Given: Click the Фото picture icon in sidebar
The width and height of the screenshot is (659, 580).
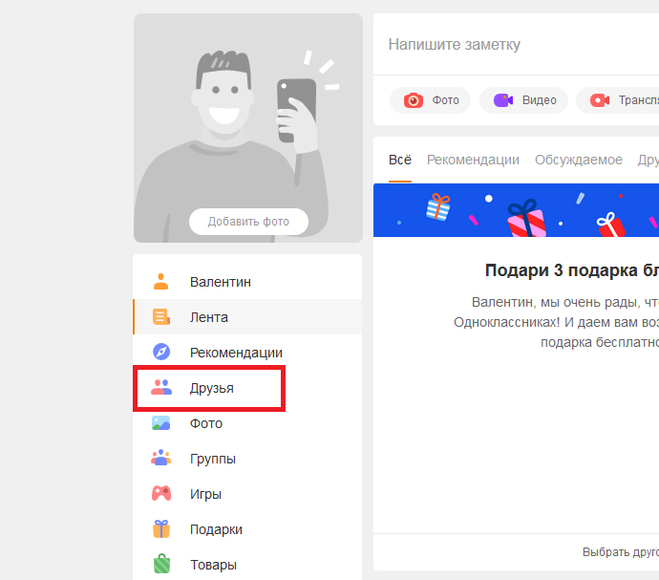Looking at the screenshot, I should (161, 423).
